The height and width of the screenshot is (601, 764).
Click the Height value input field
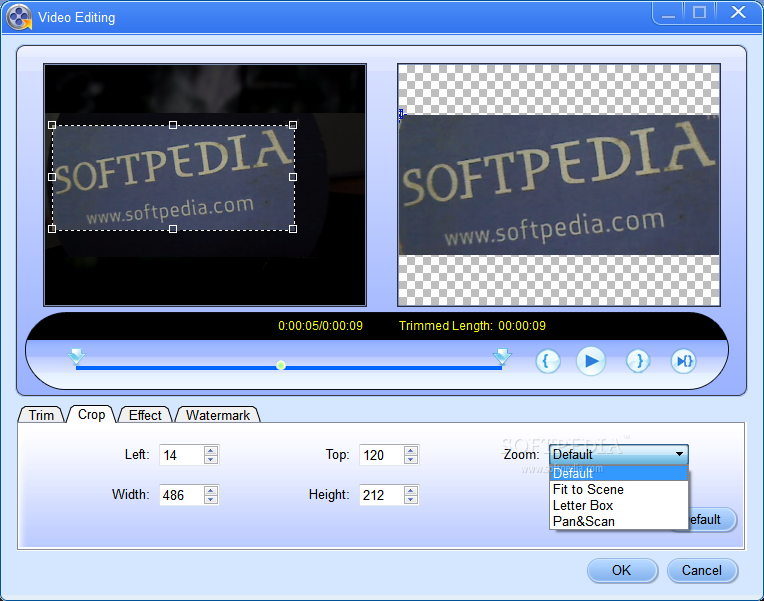pos(382,495)
